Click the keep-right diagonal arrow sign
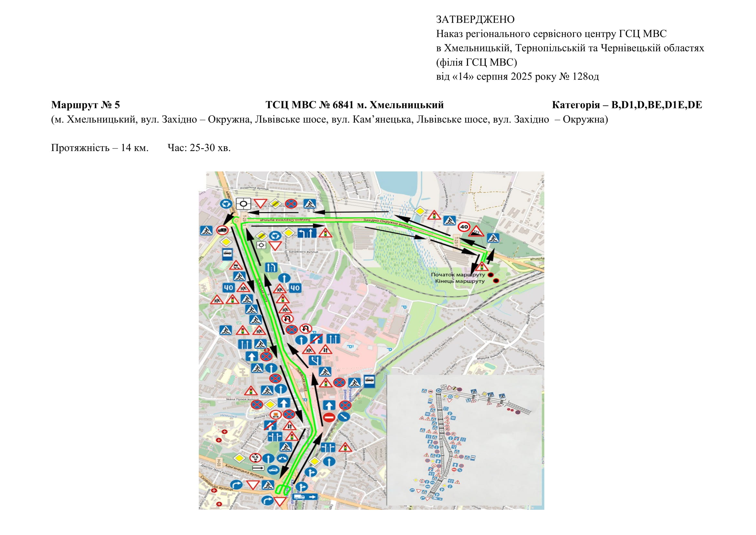The width and height of the screenshot is (756, 535). pyautogui.click(x=344, y=416)
